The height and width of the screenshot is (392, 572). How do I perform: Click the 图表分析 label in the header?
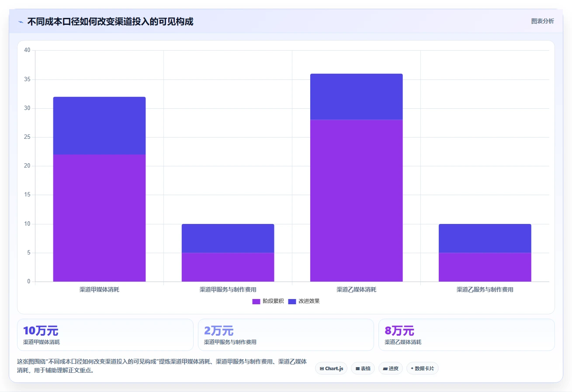[x=542, y=21]
